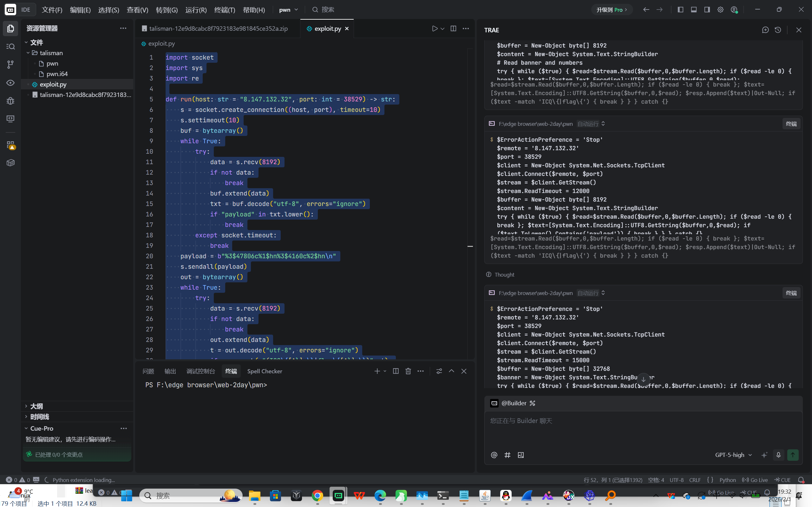
Task: Toggle the right AI sidebar layout button
Action: point(707,10)
